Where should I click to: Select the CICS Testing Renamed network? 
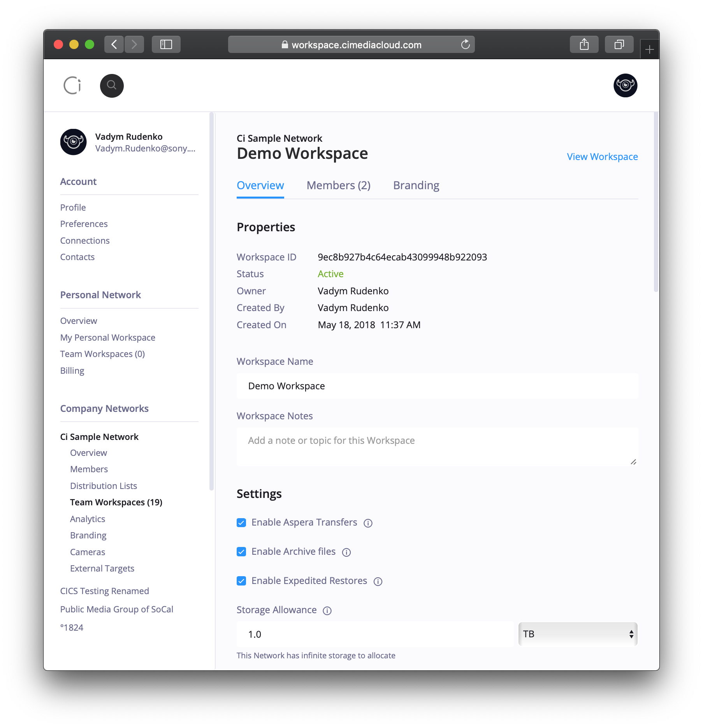[105, 591]
